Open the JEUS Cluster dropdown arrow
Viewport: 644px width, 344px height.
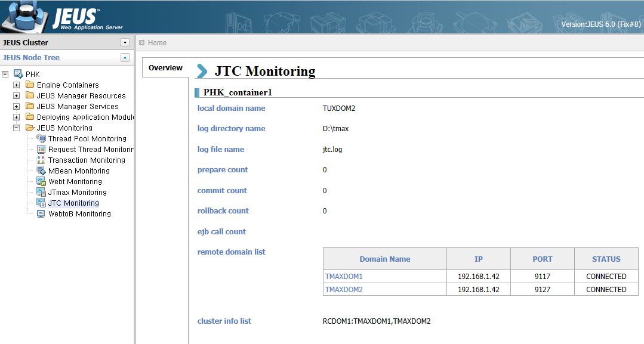125,42
